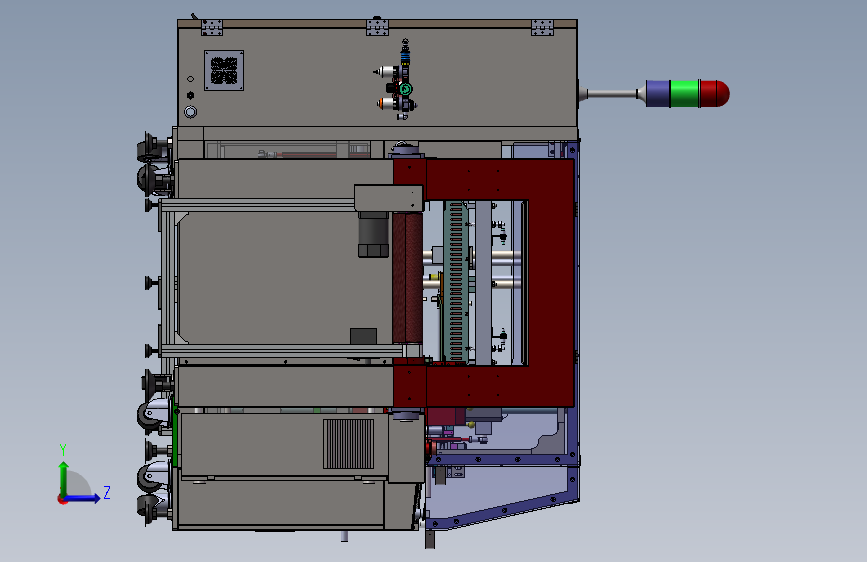
Task: Select the red segment of the signal tower light
Action: (715, 93)
